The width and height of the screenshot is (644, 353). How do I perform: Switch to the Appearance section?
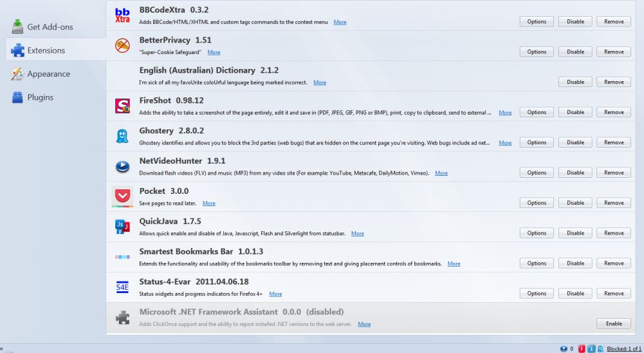(x=48, y=74)
